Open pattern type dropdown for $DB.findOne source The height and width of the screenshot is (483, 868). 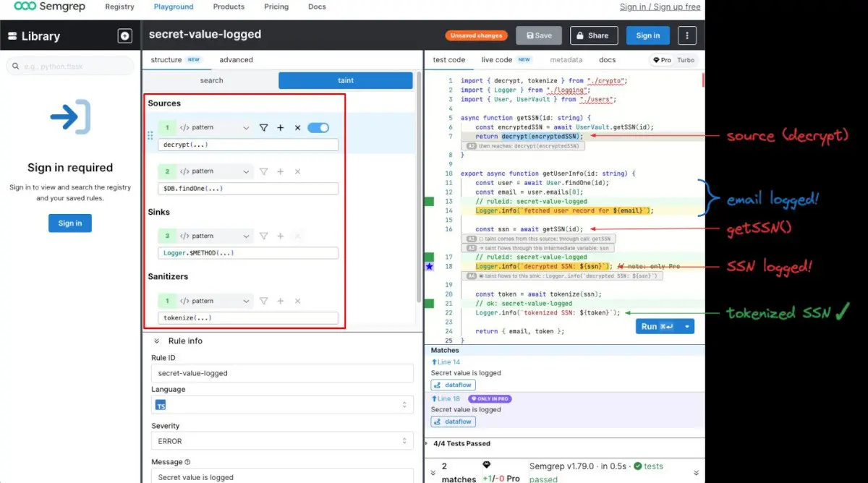coord(215,171)
